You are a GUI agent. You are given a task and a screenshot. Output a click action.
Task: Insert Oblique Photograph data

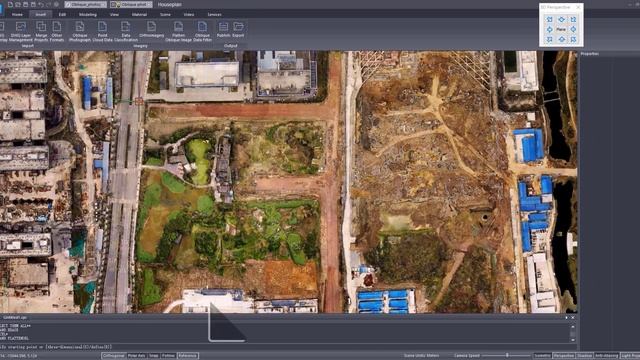[80, 31]
